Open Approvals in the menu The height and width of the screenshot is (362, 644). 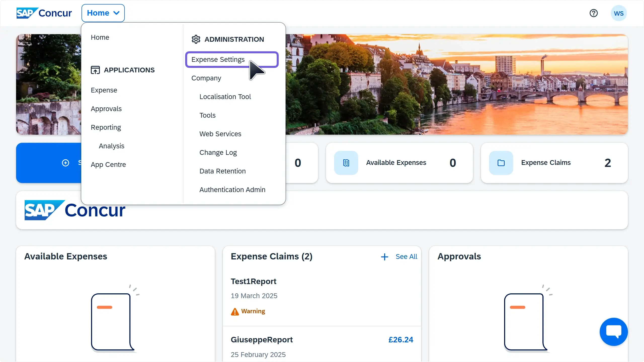click(x=106, y=109)
